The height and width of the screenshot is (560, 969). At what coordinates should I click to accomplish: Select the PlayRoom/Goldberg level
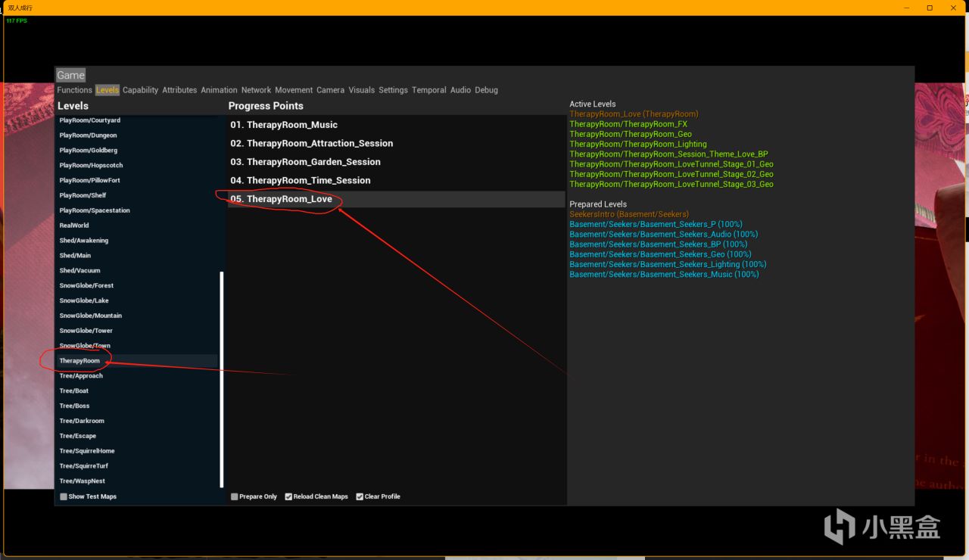pyautogui.click(x=138, y=151)
